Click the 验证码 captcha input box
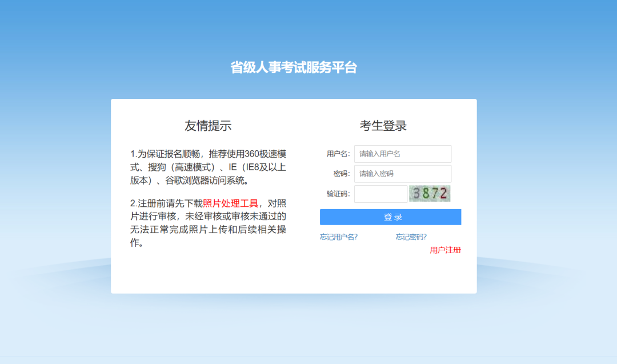 380,194
